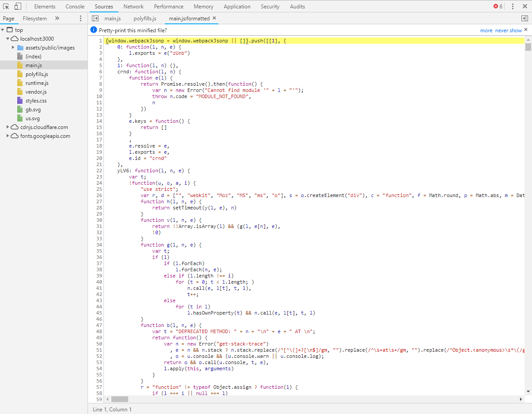Open the navigator pane three-dot options
This screenshot has width=532, height=414.
point(80,19)
